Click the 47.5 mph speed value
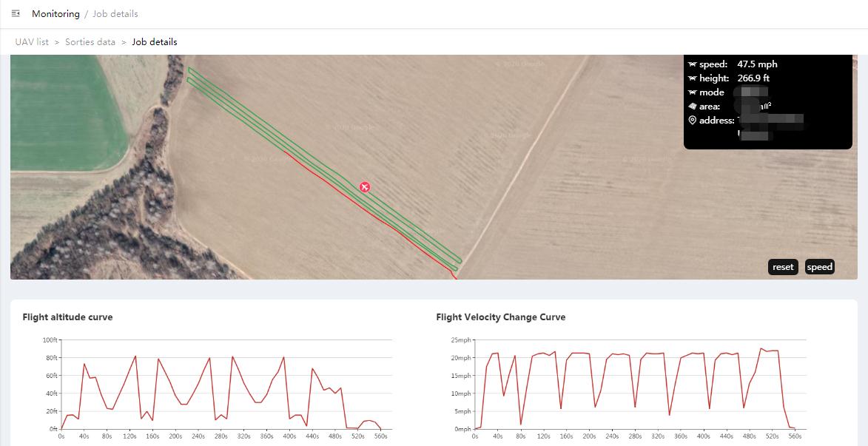 [757, 64]
